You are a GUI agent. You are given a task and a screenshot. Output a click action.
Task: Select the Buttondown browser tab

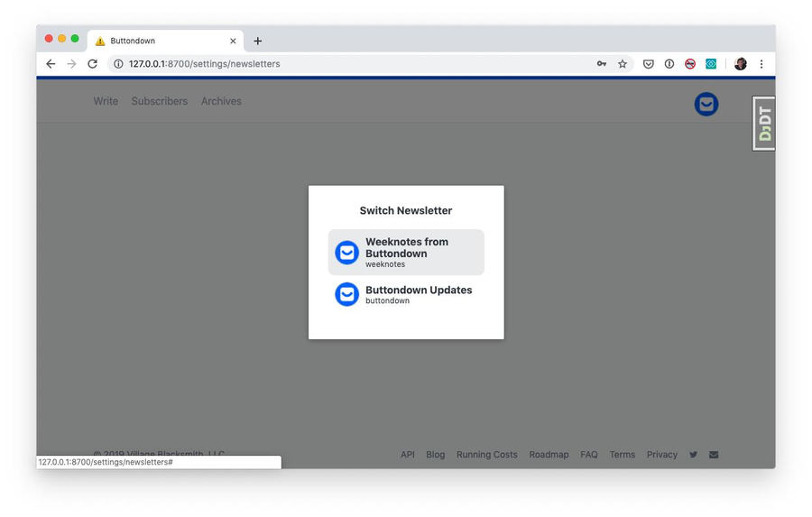166,41
